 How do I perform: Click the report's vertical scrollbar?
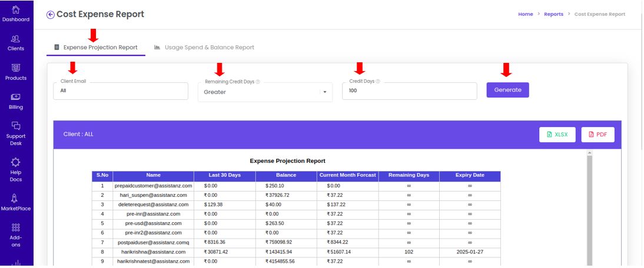pyautogui.click(x=590, y=209)
